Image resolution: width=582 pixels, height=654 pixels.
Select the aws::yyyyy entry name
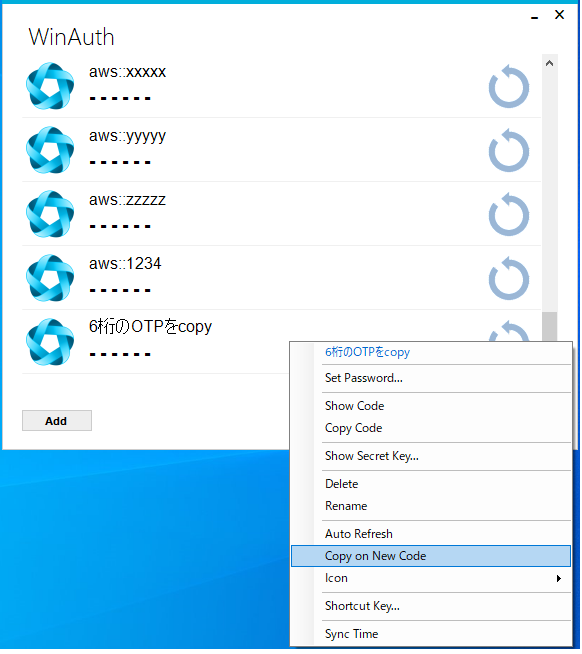pos(128,137)
